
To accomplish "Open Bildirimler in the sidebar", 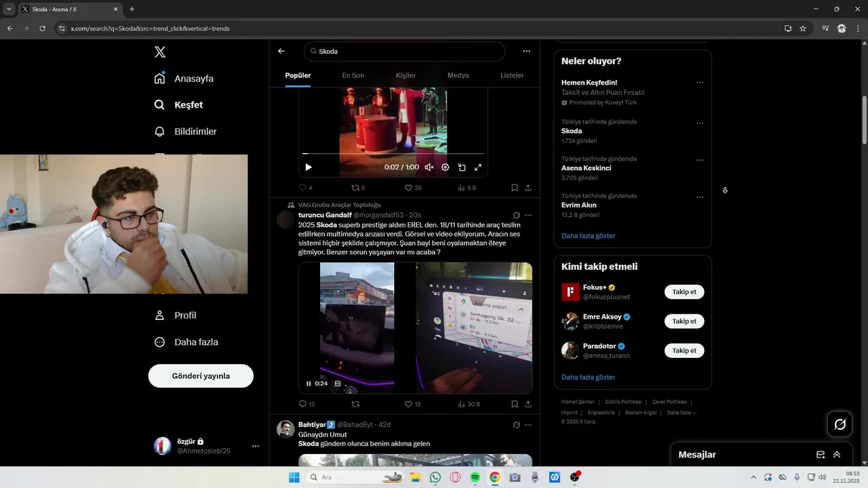I will (185, 131).
